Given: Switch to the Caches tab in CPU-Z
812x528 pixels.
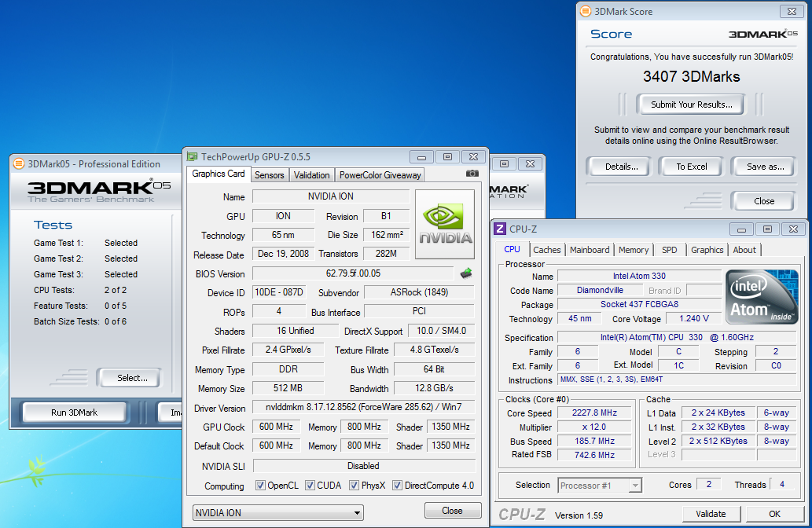Looking at the screenshot, I should pyautogui.click(x=547, y=250).
